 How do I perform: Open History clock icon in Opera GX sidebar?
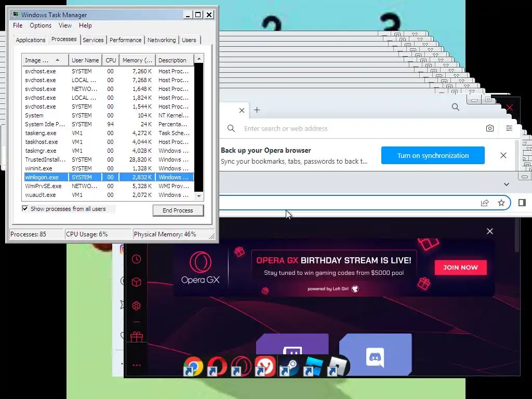pyautogui.click(x=137, y=259)
